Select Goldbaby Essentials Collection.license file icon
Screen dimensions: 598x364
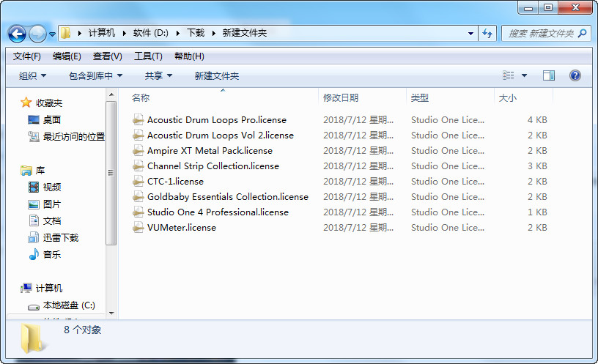pos(138,197)
